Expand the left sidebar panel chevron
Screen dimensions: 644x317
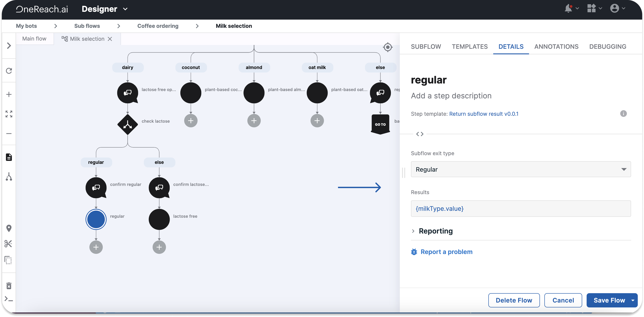pyautogui.click(x=9, y=46)
